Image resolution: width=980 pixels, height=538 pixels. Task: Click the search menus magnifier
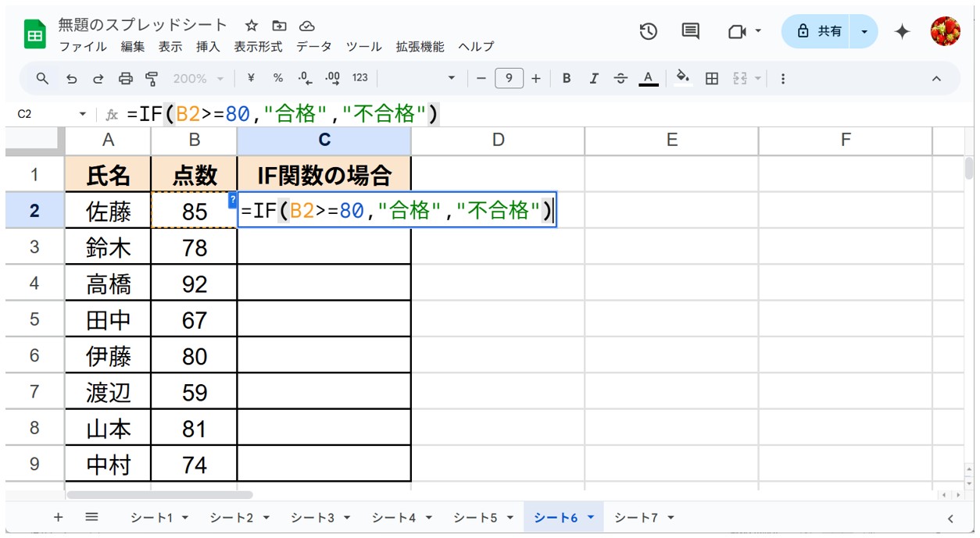click(x=43, y=78)
